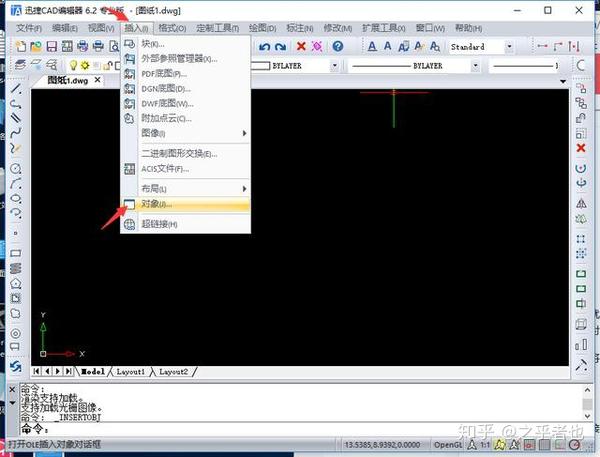Click the Find text A with magnifier icon
The height and width of the screenshot is (457, 600).
[435, 46]
